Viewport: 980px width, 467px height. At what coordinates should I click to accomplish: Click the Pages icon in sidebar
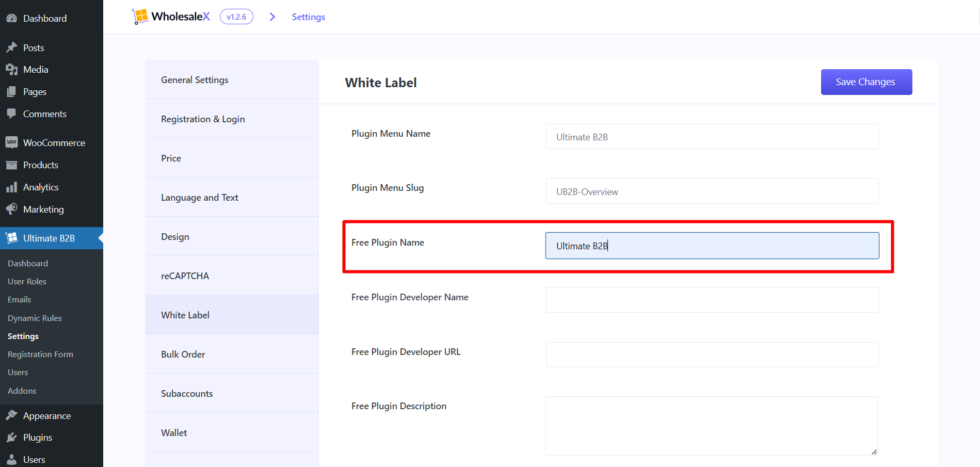coord(12,92)
